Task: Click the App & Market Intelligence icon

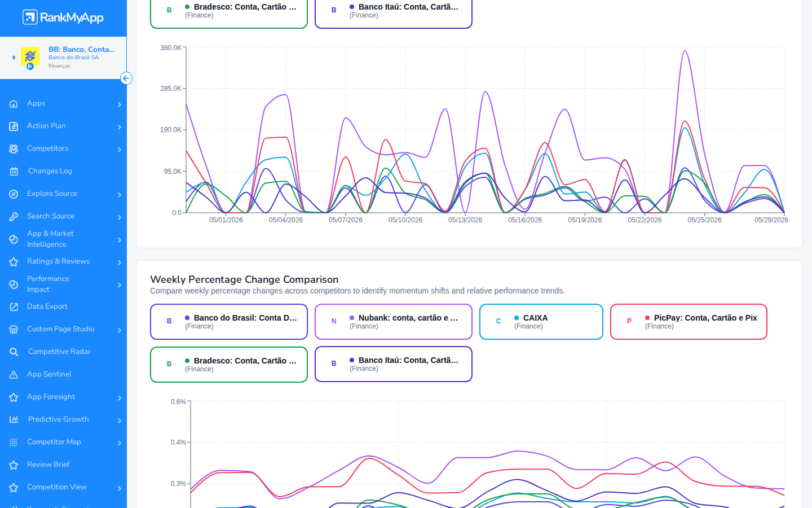Action: point(14,239)
